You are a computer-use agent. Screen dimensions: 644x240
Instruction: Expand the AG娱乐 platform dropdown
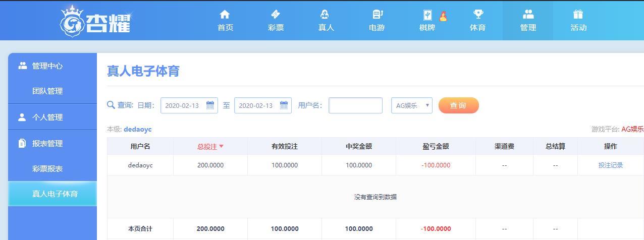point(412,105)
